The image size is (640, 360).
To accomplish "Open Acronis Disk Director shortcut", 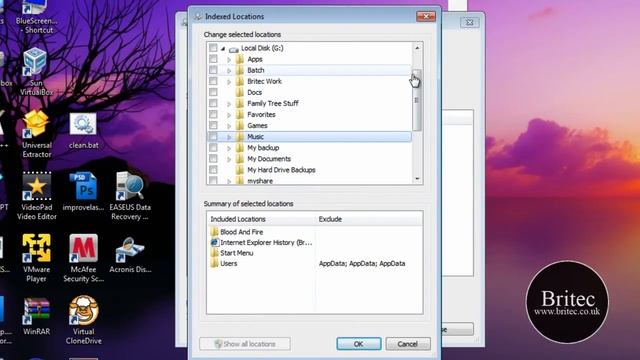I will 130,255.
